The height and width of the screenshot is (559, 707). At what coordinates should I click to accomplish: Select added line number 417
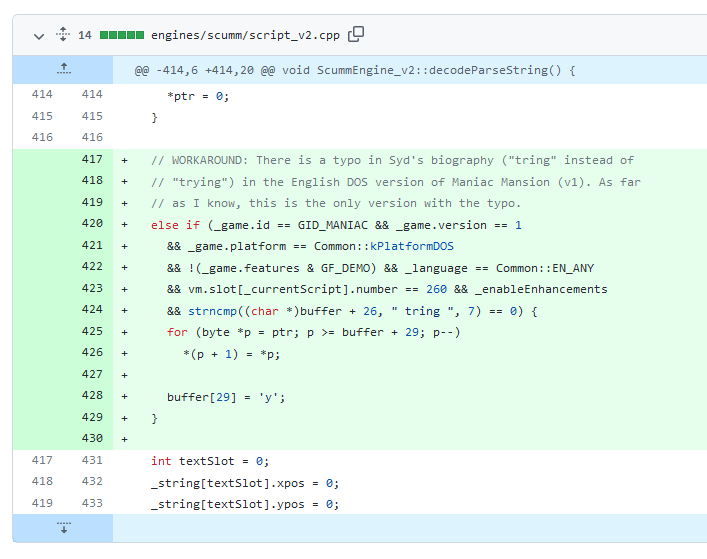pyautogui.click(x=92, y=160)
